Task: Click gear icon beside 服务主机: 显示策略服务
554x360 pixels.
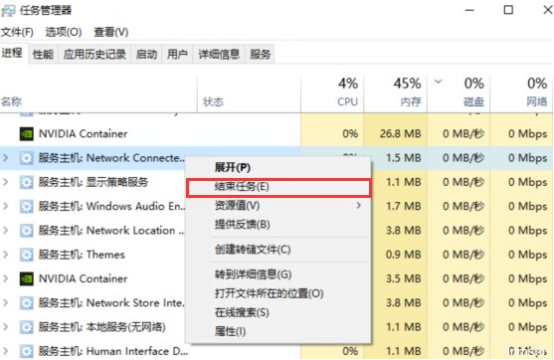Action: [x=26, y=182]
